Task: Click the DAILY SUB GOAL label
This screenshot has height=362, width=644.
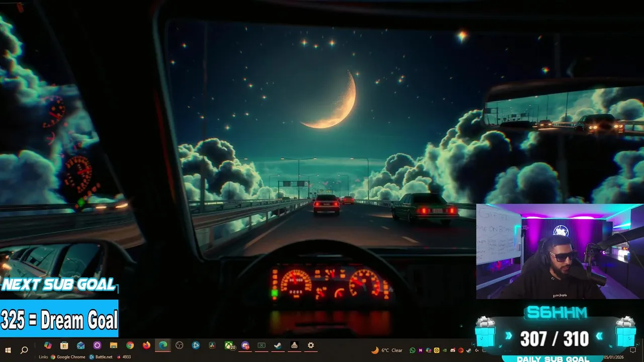Action: click(553, 359)
